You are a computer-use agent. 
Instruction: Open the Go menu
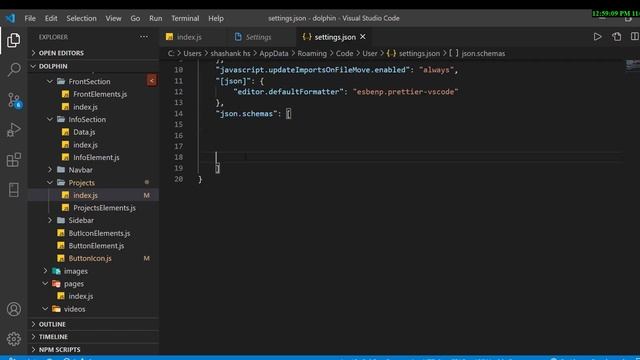(135, 18)
